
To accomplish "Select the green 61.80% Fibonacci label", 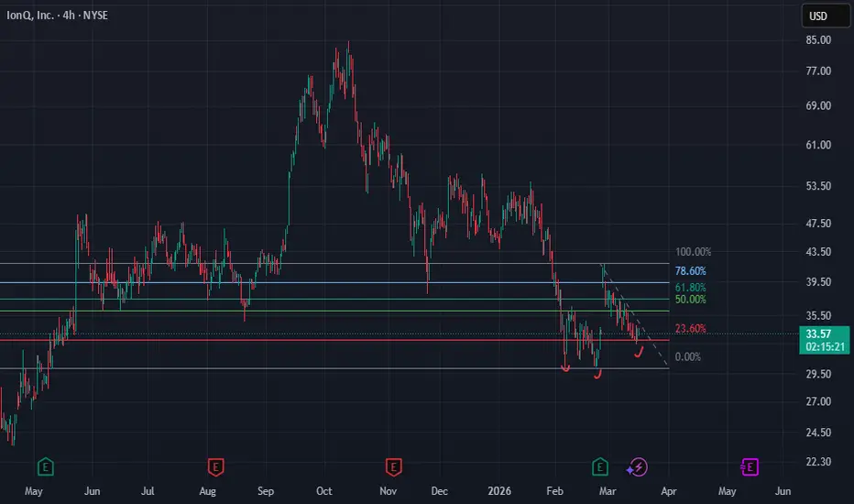I will click(x=691, y=287).
